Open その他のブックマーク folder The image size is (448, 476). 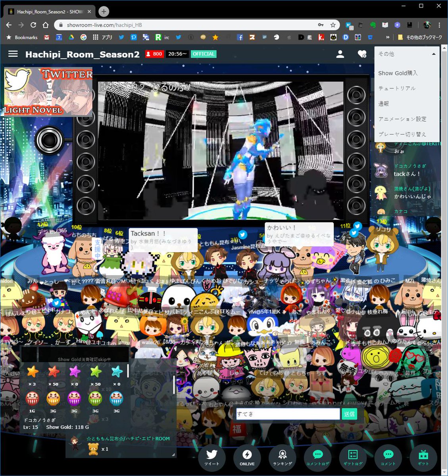(x=420, y=37)
